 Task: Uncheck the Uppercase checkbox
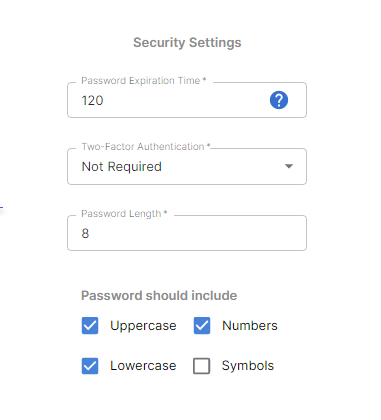click(90, 325)
